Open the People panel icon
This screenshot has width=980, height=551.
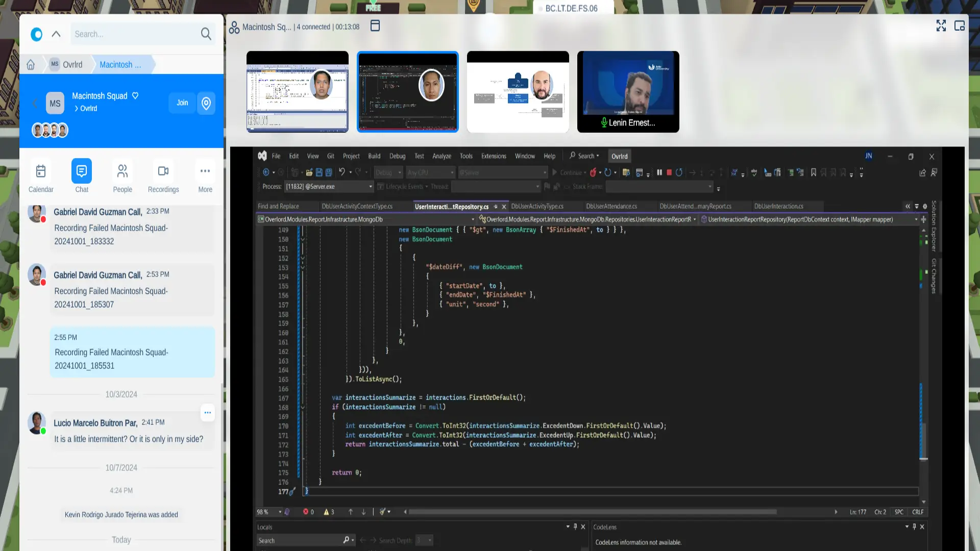tap(122, 171)
